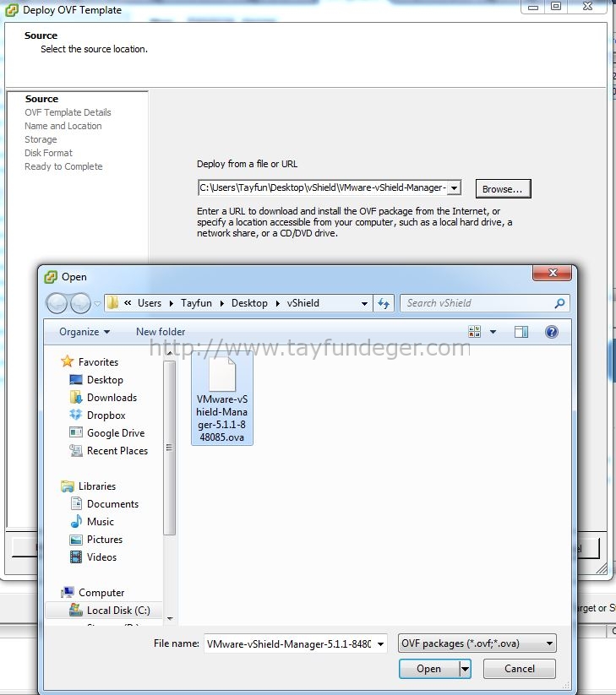616x695 pixels.
Task: Open the source path dropdown arrow
Action: click(x=454, y=188)
